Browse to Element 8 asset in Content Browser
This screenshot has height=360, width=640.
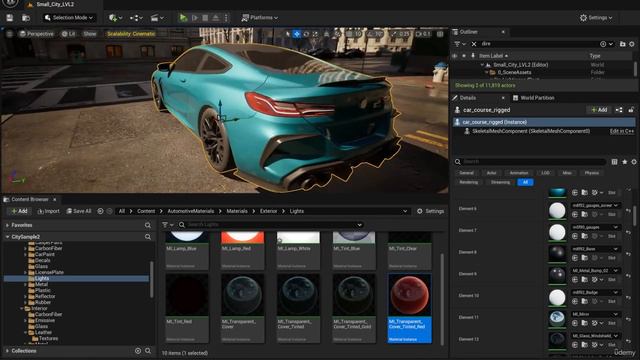pos(584,258)
